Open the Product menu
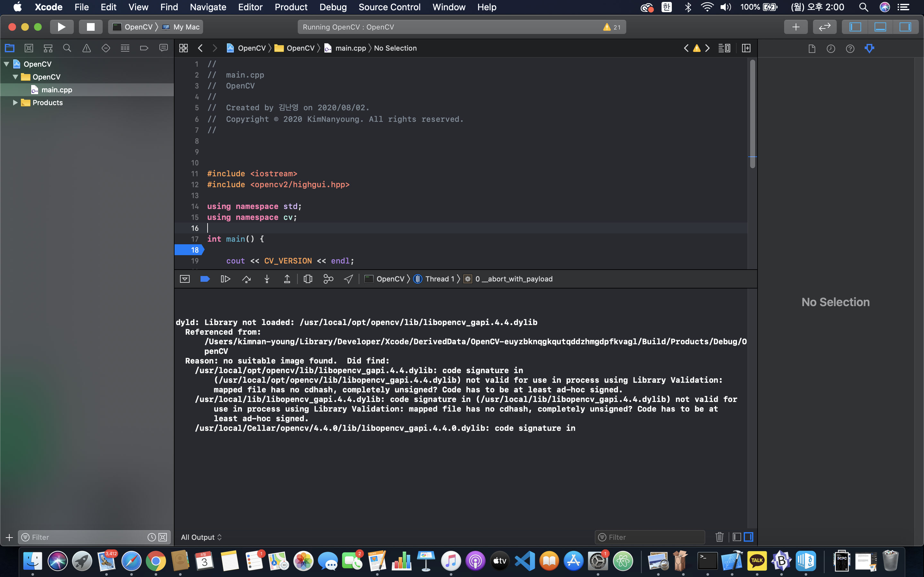The height and width of the screenshot is (577, 924). [291, 7]
